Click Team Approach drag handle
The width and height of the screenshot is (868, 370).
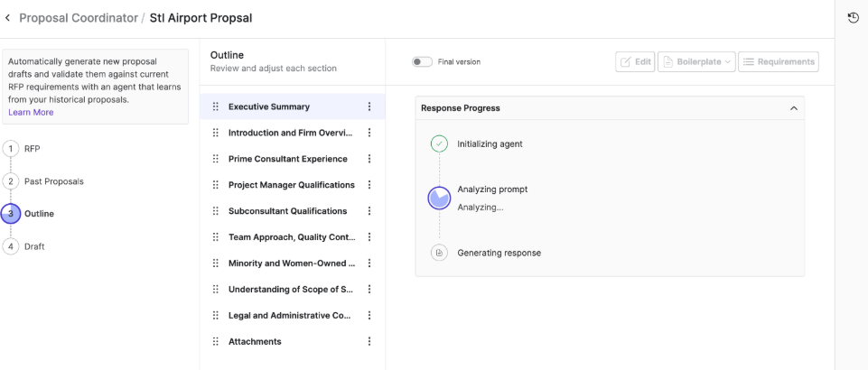(x=216, y=237)
